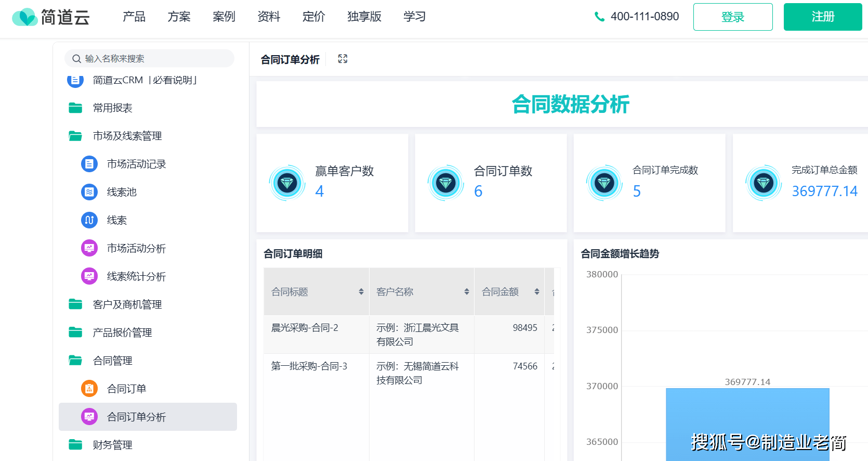
Task: Open the 资料 nav item
Action: tap(269, 17)
